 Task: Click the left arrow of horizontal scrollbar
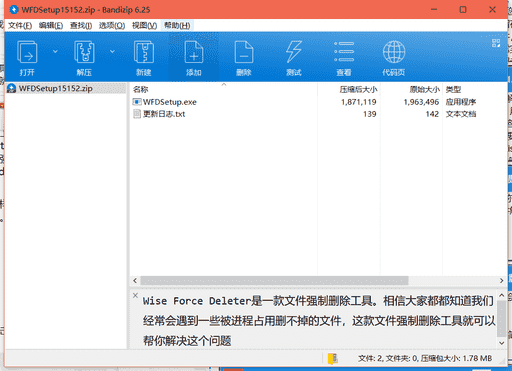tap(135, 281)
